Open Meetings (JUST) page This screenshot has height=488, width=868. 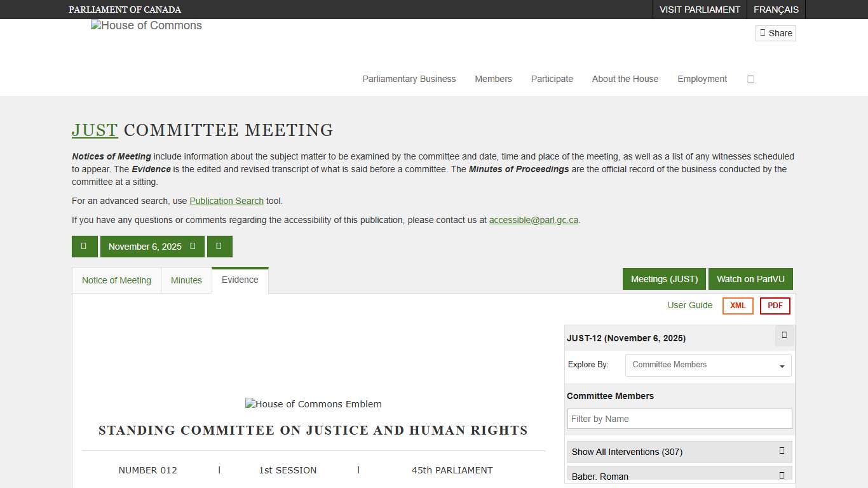coord(664,278)
